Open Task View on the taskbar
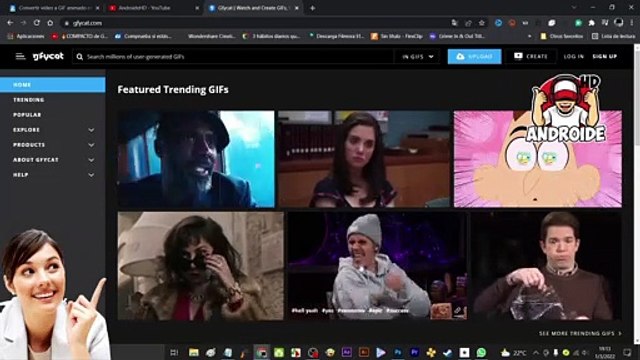640x360 pixels. [174, 352]
